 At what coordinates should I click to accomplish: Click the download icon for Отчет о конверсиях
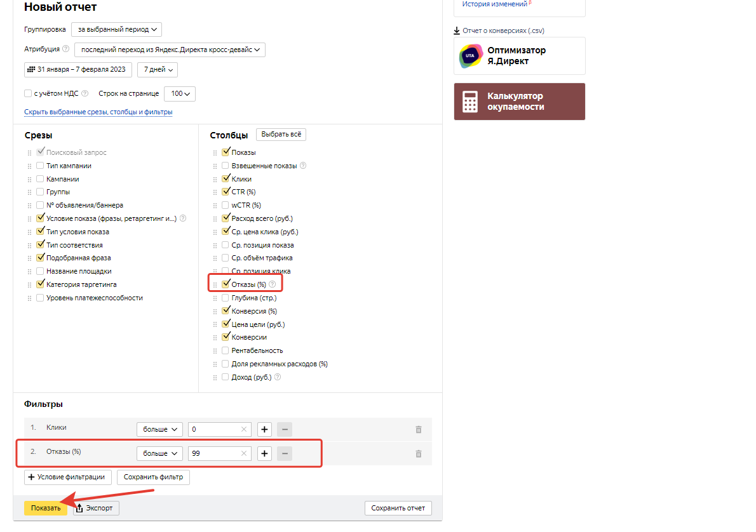click(x=457, y=31)
